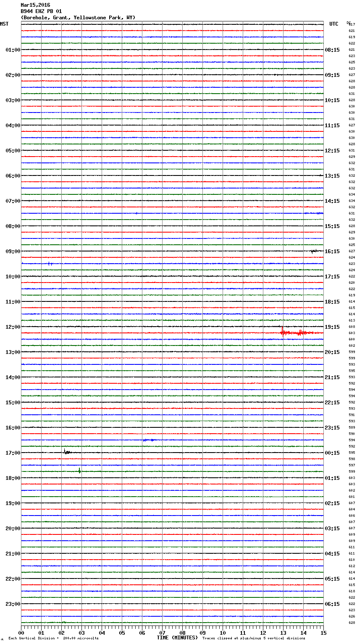The image size is (357, 644).
Task: Click the "19:00" MST time label
Action: 13,503
